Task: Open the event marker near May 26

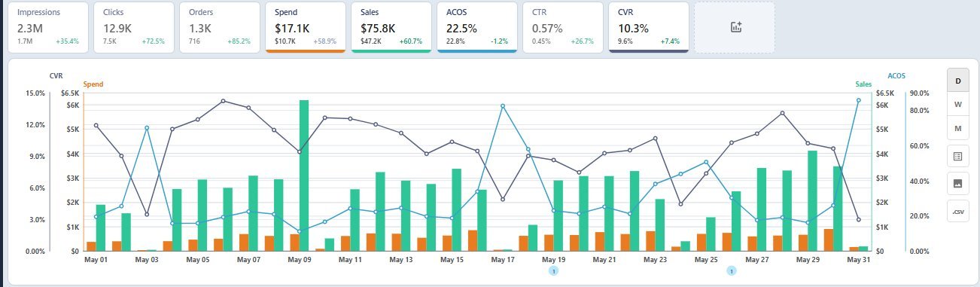Action: pyautogui.click(x=731, y=270)
